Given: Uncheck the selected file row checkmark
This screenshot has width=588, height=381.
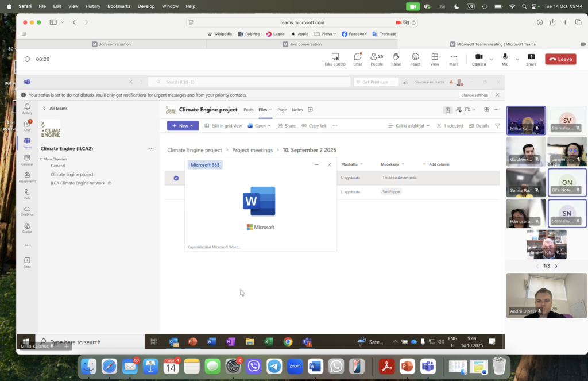Looking at the screenshot, I should coord(176,178).
